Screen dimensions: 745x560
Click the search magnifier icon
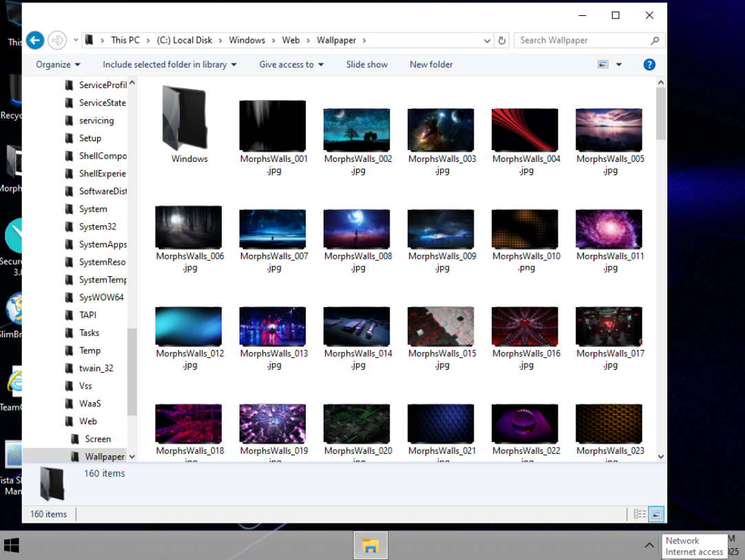click(x=654, y=40)
